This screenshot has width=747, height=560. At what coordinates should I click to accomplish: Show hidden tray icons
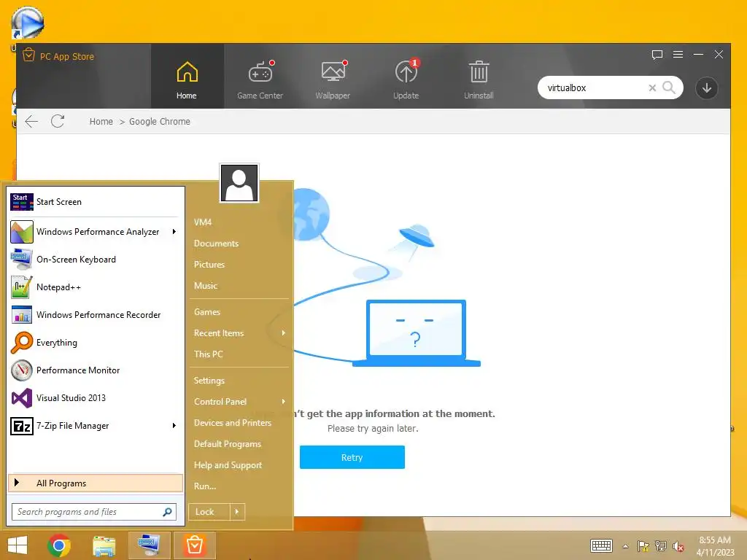coord(625,546)
